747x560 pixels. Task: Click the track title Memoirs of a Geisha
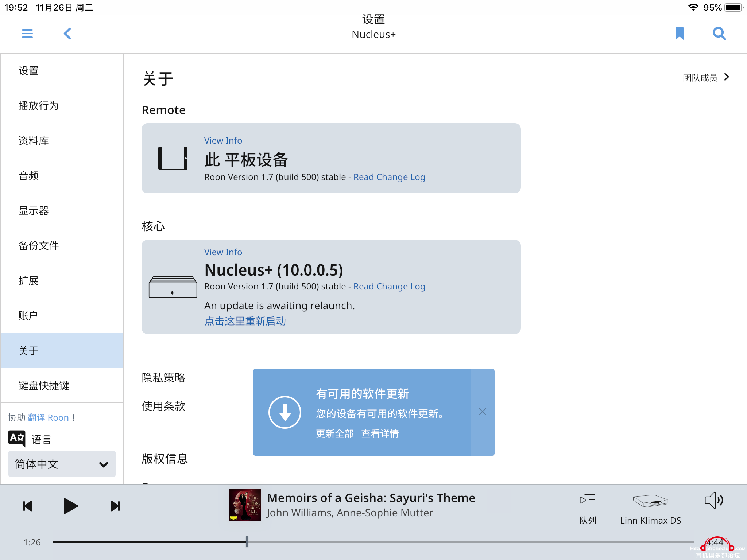coord(371,498)
